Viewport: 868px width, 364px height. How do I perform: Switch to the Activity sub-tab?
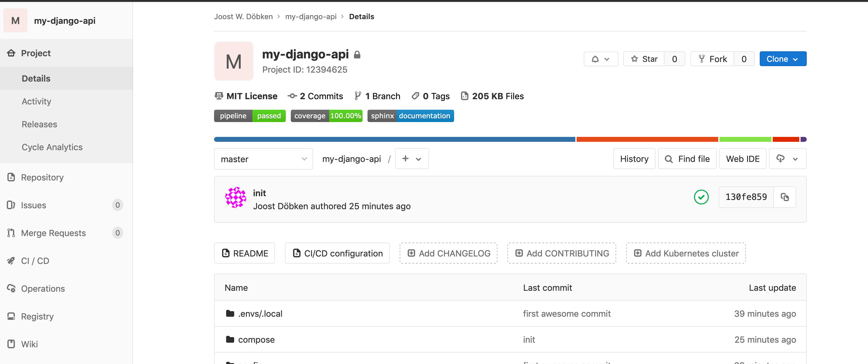37,101
